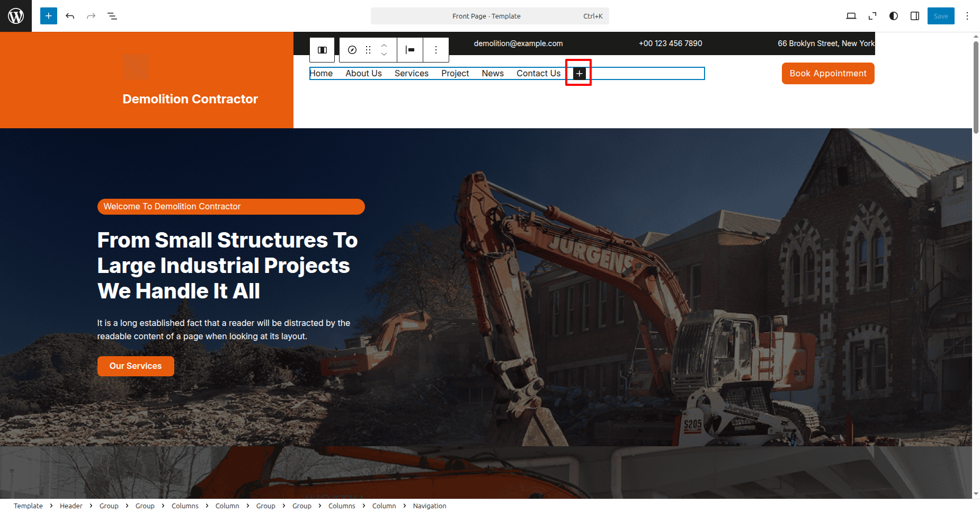Open the Styles half-circle panel

pos(894,16)
